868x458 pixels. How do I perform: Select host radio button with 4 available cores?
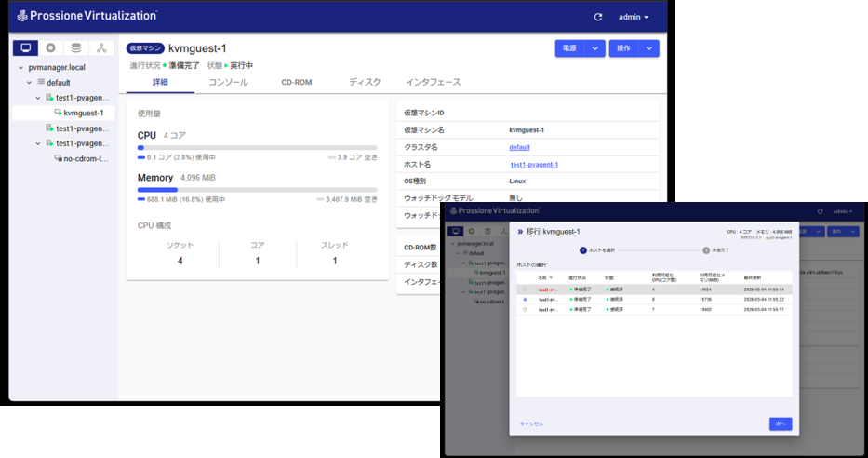click(525, 290)
